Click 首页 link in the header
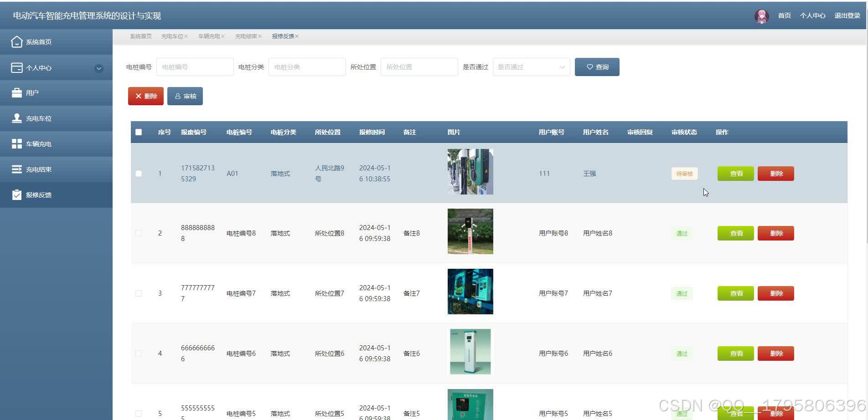 784,16
